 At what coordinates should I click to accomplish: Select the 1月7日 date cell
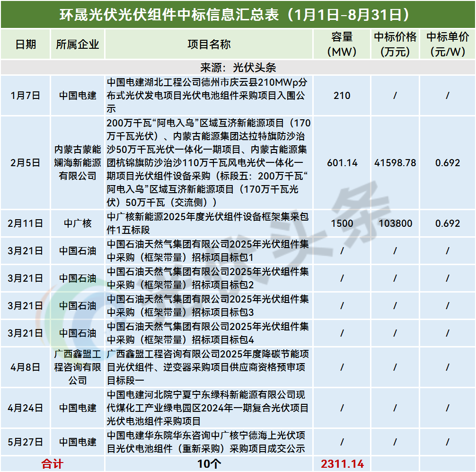tap(26, 95)
